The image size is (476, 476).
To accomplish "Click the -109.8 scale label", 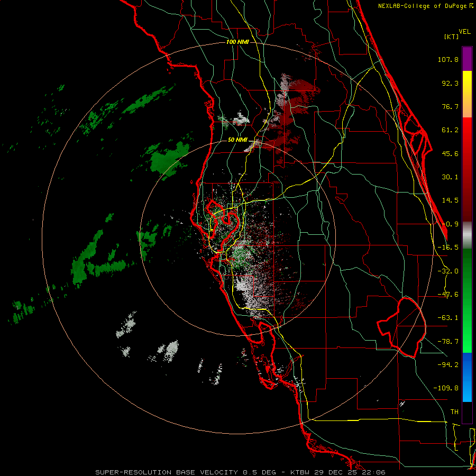I will (x=446, y=388).
